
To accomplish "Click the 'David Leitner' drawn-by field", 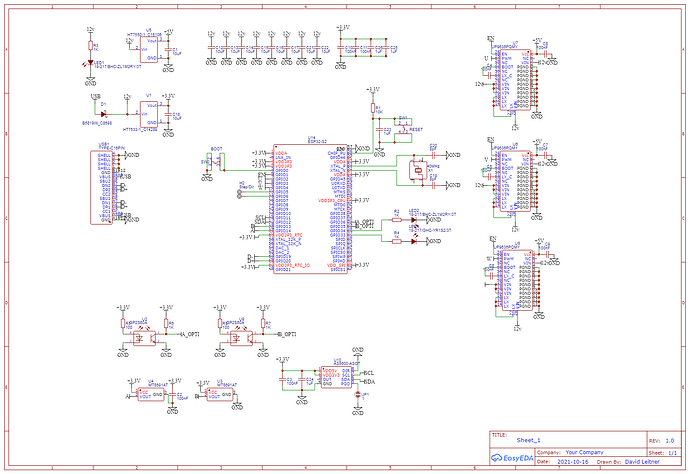I will 642,462.
